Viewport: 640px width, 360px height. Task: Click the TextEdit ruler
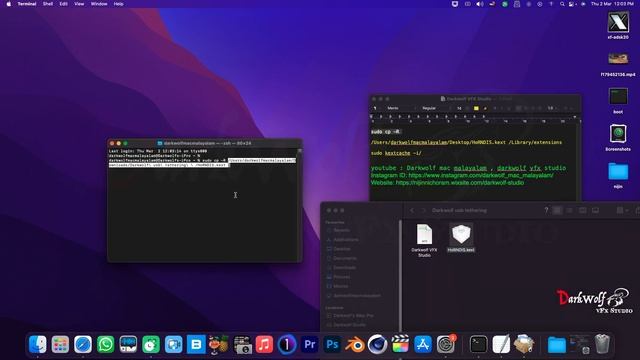[x=475, y=119]
